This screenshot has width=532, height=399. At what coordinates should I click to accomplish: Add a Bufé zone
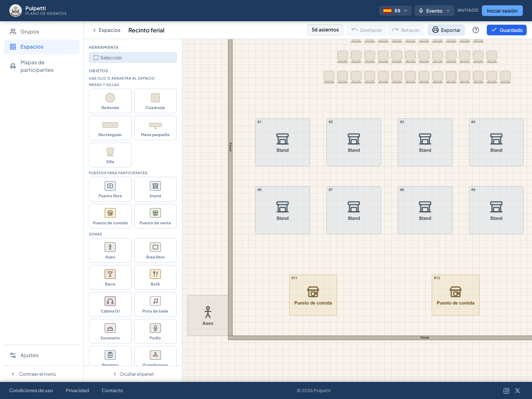pos(155,277)
